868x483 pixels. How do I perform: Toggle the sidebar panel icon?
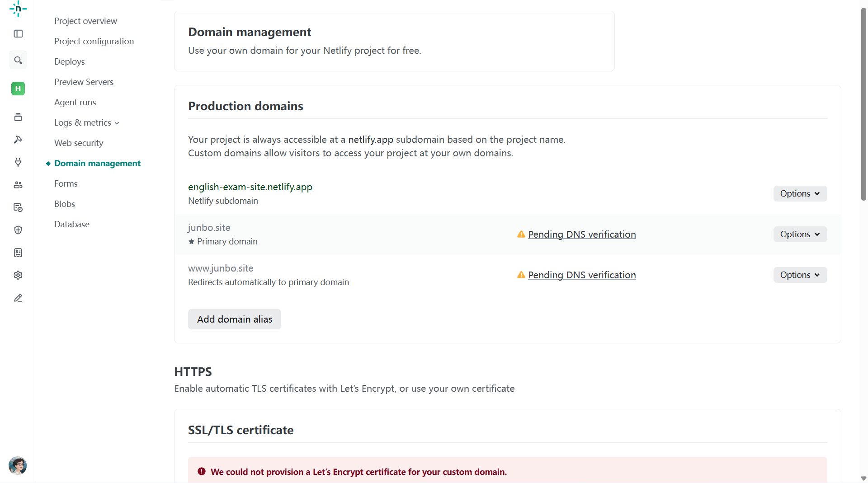(18, 34)
